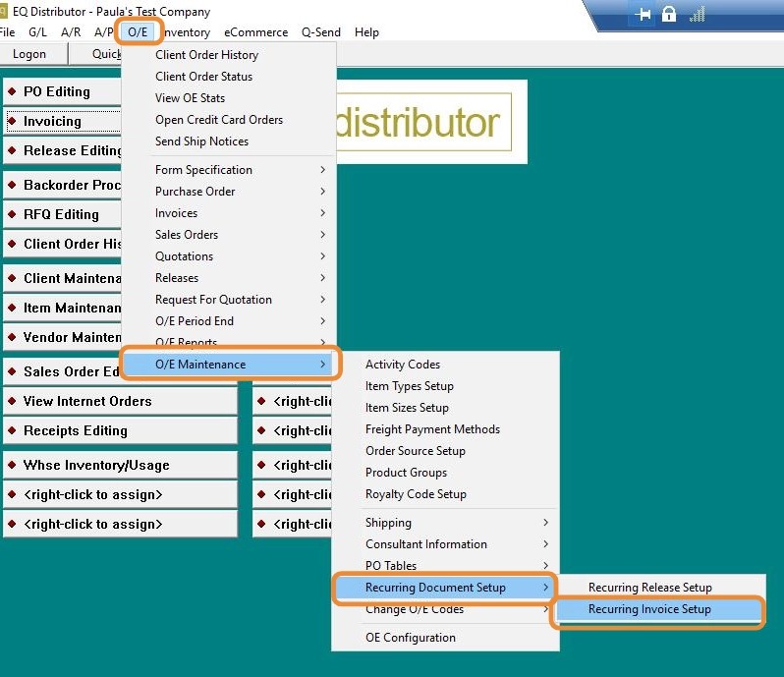Expand the O/E Period End submenu
784x677 pixels.
(229, 321)
